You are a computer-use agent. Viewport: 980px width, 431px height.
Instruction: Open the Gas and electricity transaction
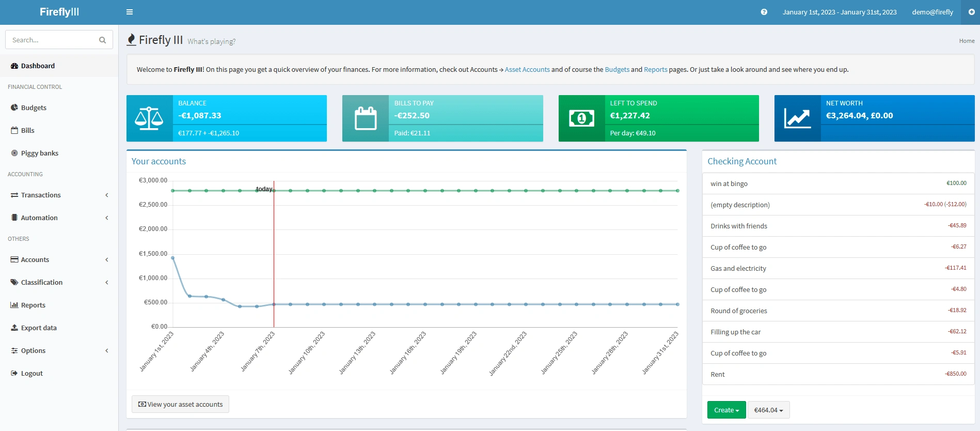click(x=738, y=268)
